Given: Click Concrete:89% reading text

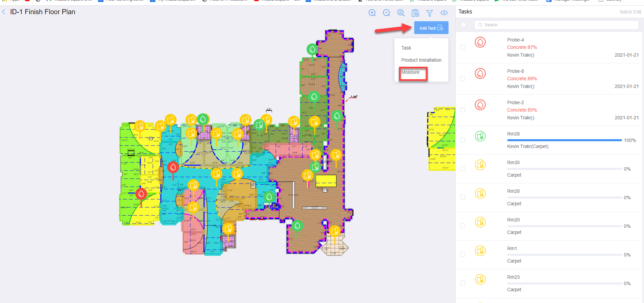Looking at the screenshot, I should tap(522, 79).
